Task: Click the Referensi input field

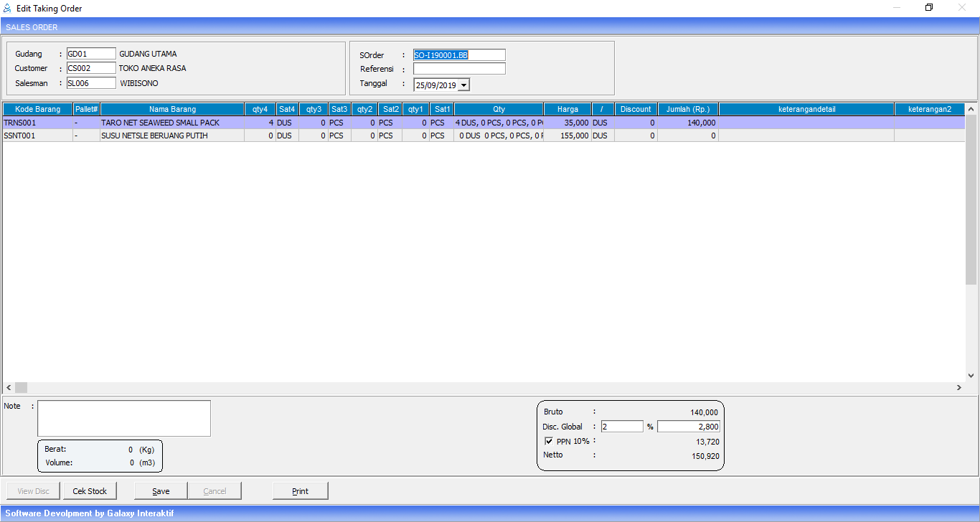Action: pyautogui.click(x=459, y=69)
